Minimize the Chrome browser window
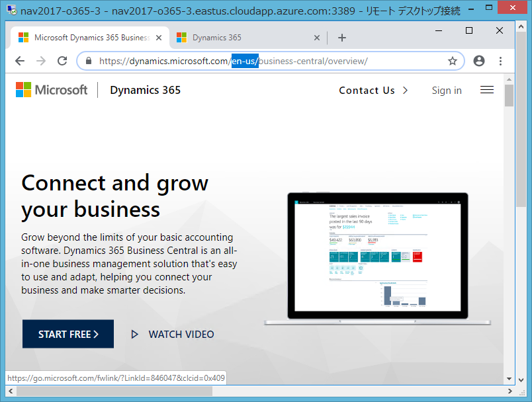 439,30
